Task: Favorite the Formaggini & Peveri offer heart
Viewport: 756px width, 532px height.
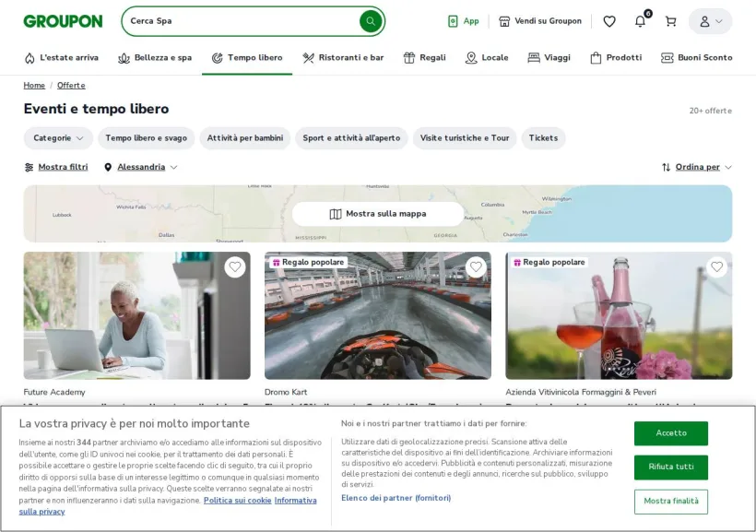Action: (x=717, y=266)
